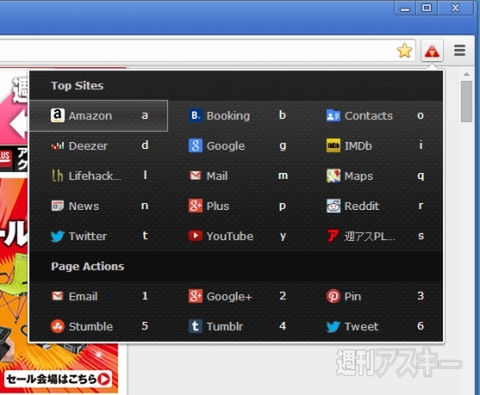This screenshot has height=395, width=480.
Task: Click the セール会場はこちら banner button
Action: click(x=58, y=379)
